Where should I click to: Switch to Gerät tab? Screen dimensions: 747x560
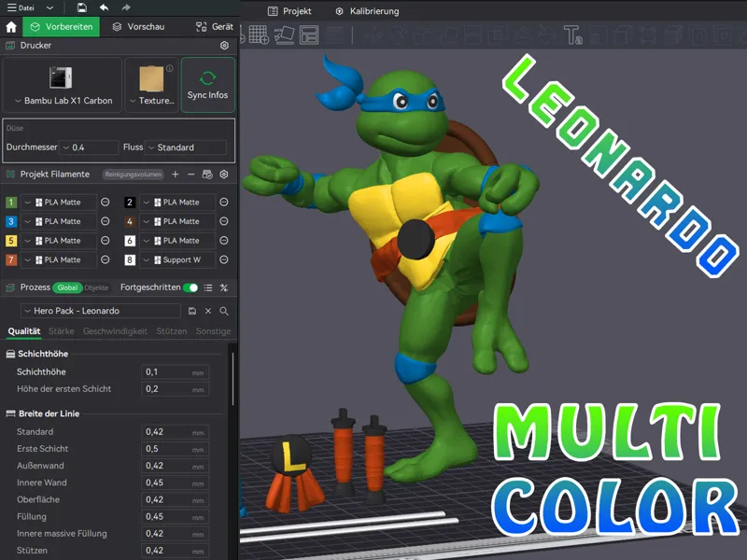[215, 27]
